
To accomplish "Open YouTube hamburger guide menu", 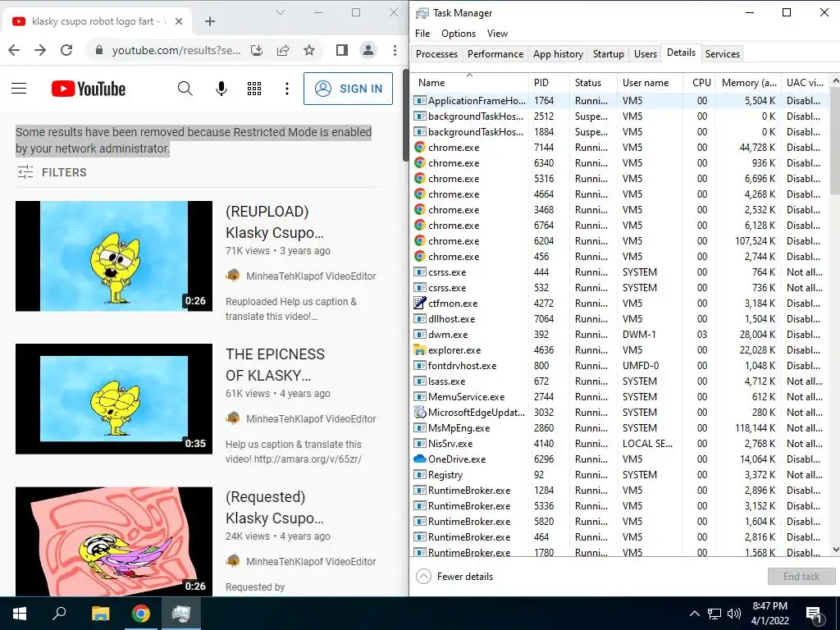I will [19, 89].
